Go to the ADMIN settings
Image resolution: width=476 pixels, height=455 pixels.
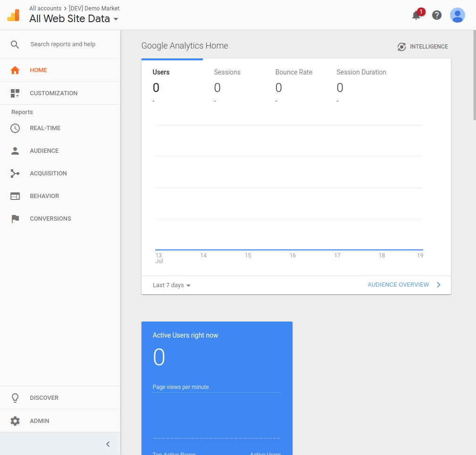(60, 421)
